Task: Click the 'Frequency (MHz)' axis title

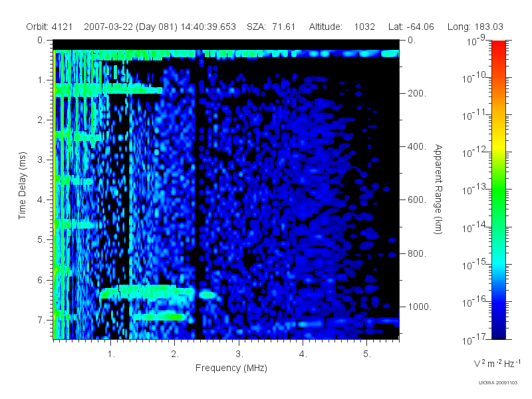Action: (231, 368)
